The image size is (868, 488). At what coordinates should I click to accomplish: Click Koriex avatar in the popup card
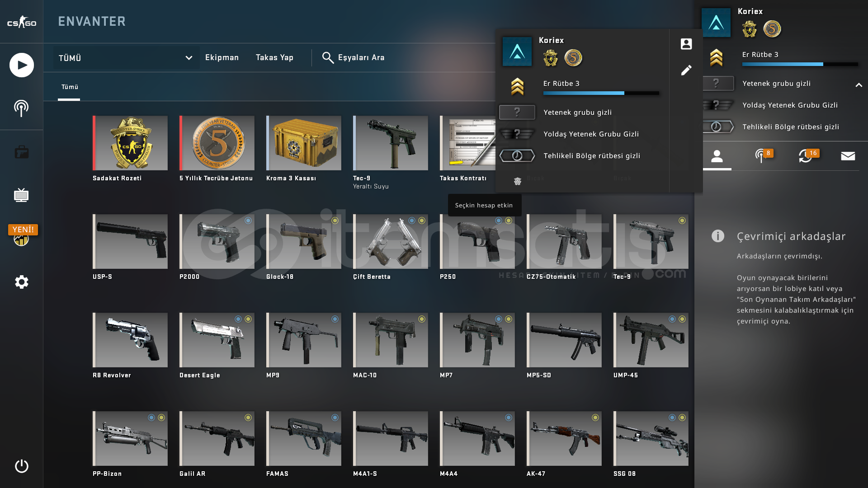(x=517, y=52)
